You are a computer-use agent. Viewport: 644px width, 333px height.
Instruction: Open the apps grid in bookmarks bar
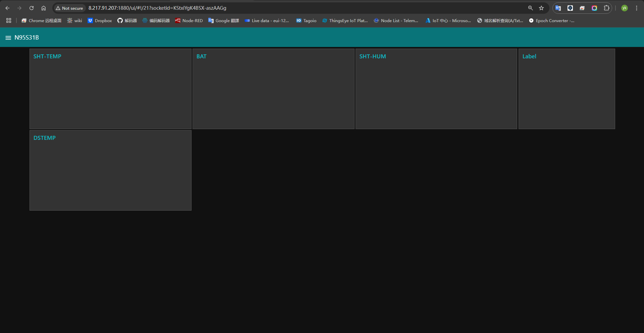[x=9, y=21]
